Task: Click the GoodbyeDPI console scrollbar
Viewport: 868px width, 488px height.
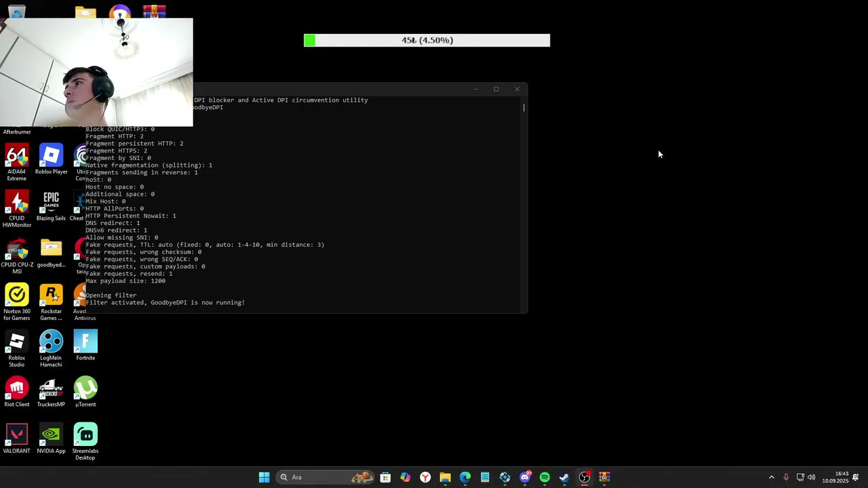Action: click(524, 107)
